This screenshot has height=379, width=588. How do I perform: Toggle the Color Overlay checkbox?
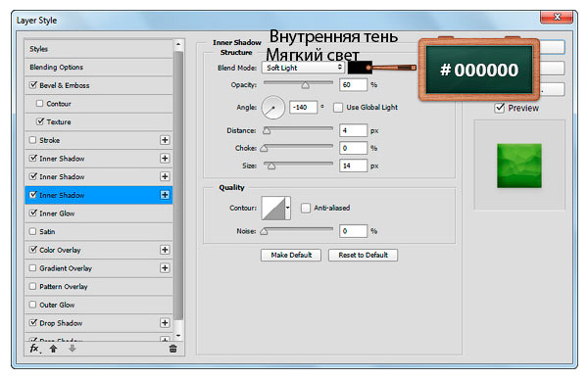pos(33,250)
